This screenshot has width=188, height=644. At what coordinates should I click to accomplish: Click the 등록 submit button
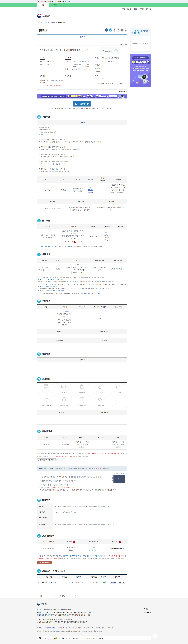click(119, 479)
